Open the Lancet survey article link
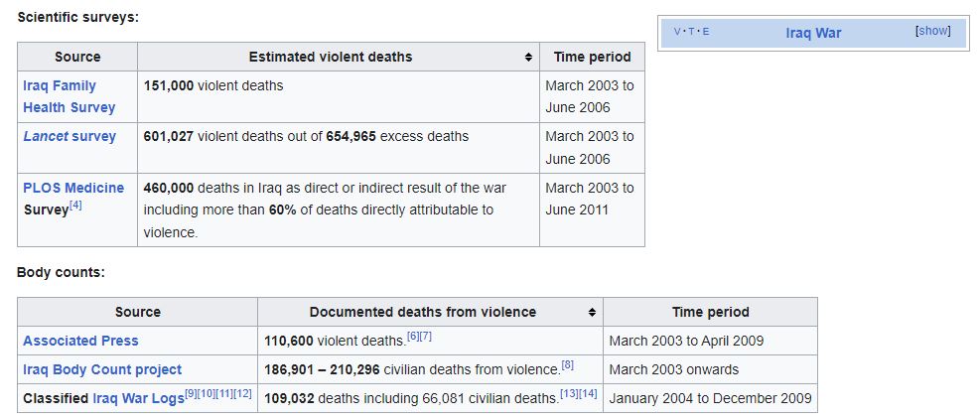Screen dimensions: 980x420 click(70, 136)
